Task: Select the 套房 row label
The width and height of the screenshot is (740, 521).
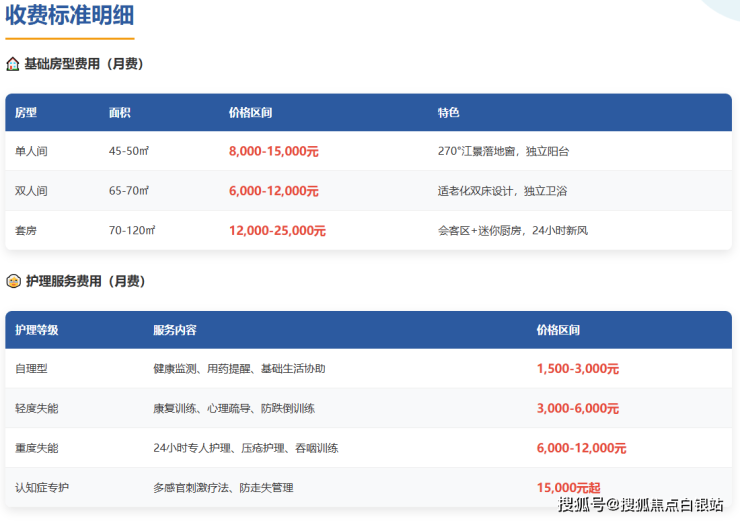Action: point(26,230)
